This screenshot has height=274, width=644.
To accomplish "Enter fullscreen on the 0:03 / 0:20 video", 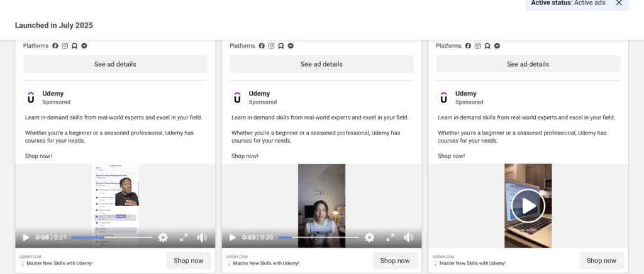I will coord(390,238).
